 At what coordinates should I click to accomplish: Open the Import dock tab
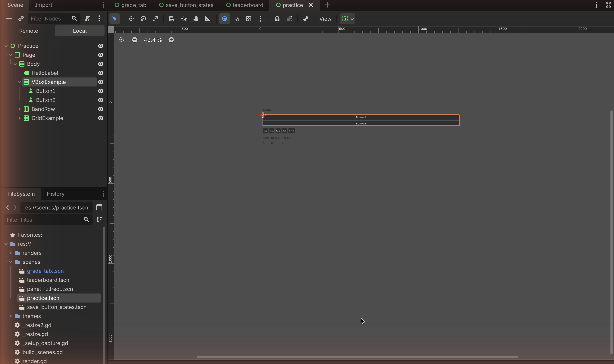[43, 5]
